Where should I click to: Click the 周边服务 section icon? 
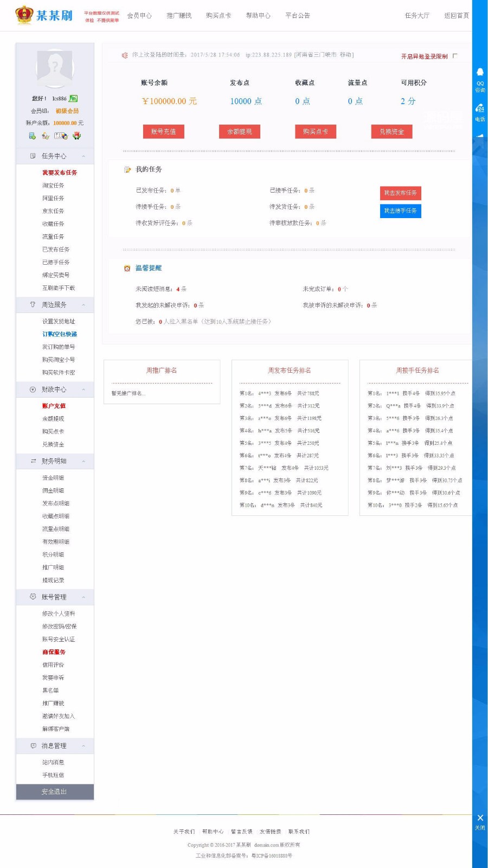coord(33,305)
